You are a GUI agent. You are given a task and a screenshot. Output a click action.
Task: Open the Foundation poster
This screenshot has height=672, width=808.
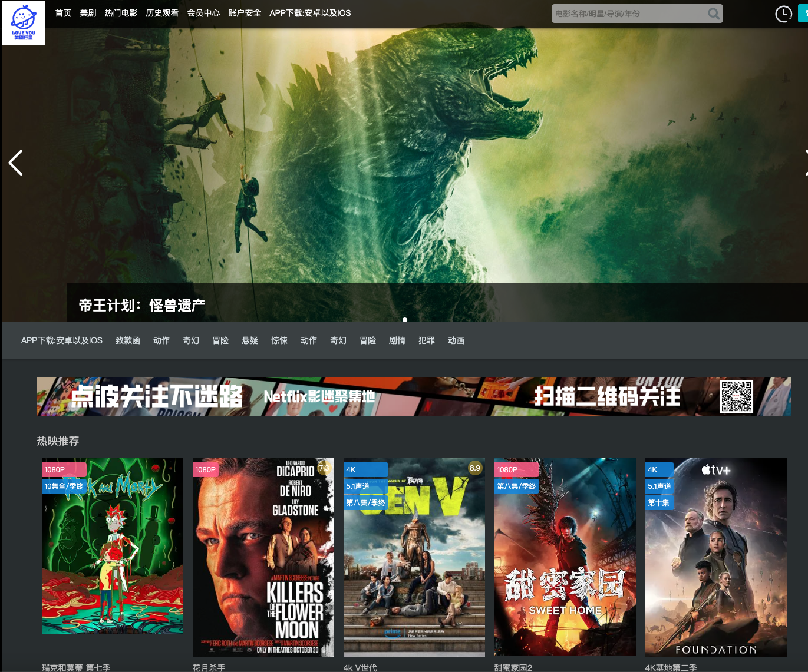(716, 557)
